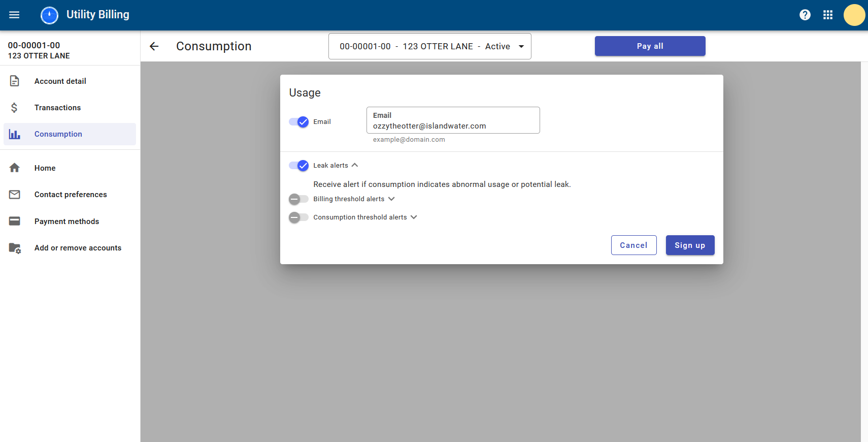The width and height of the screenshot is (868, 442).
Task: Click the Transactions dollar sign icon
Action: pos(14,108)
